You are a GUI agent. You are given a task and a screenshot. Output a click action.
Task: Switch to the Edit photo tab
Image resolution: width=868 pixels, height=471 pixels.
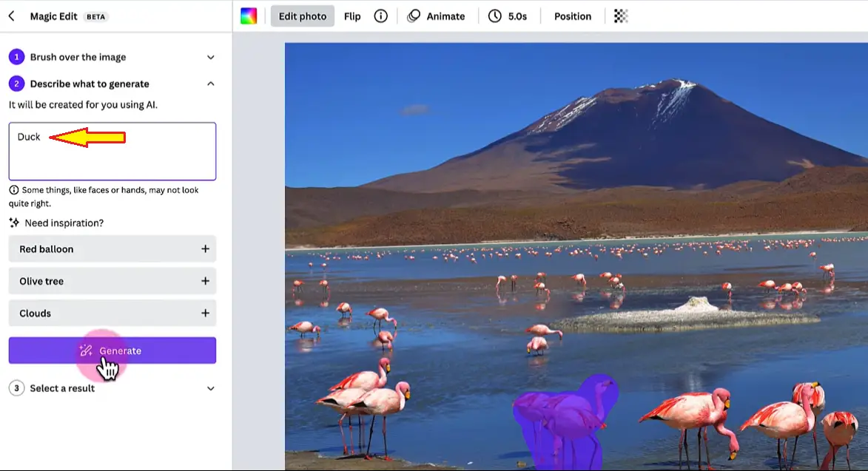302,16
